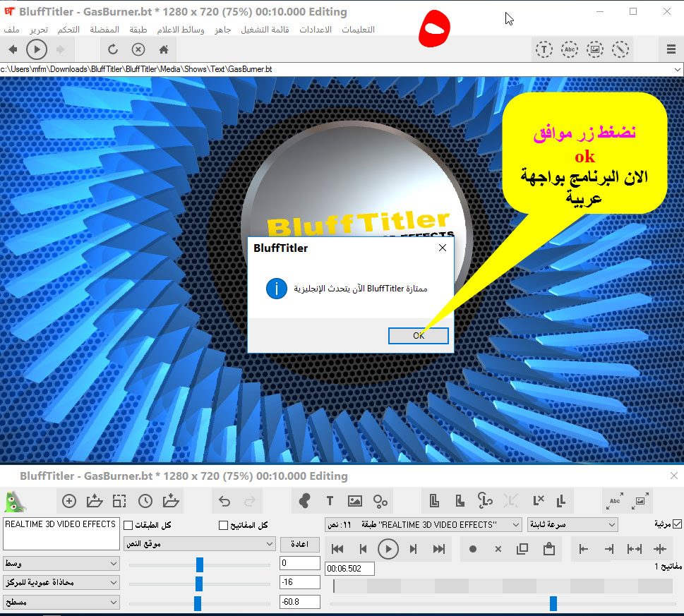Click the dashed-circle T text icon

click(544, 49)
